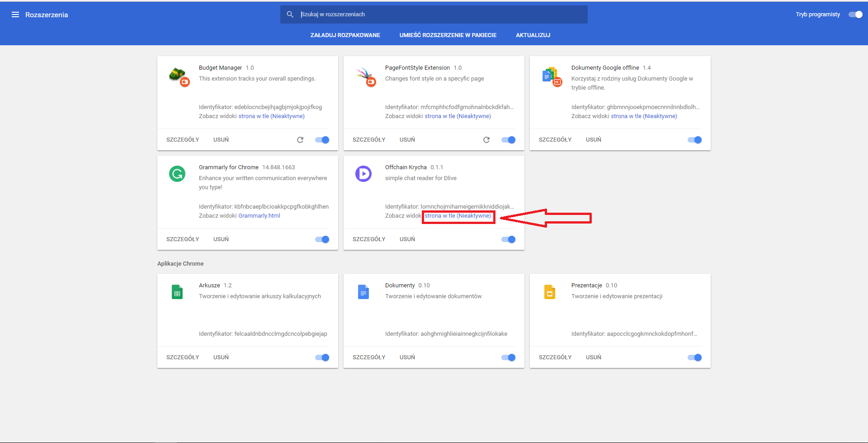Remove Offchain Krycha with USUŃ
The width and height of the screenshot is (868, 443).
tap(407, 239)
